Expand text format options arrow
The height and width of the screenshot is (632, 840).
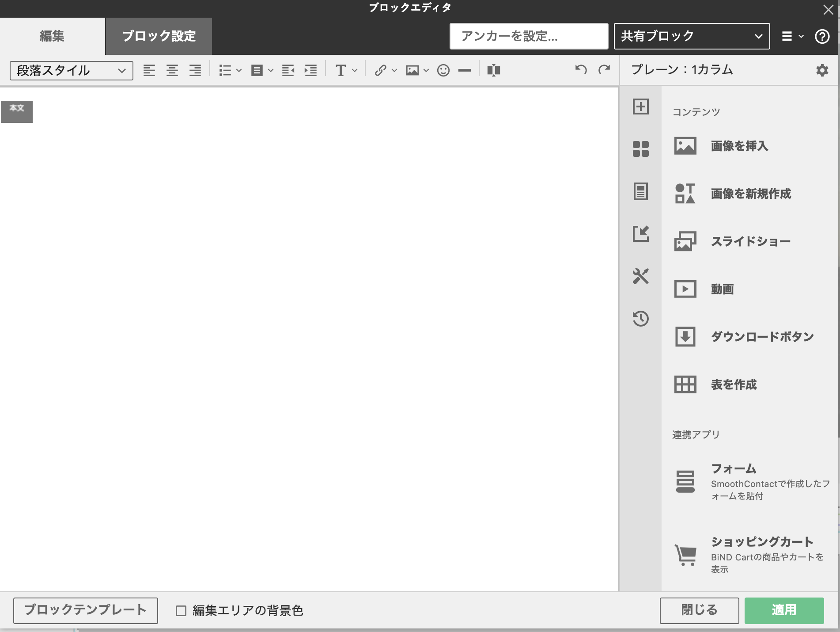355,70
